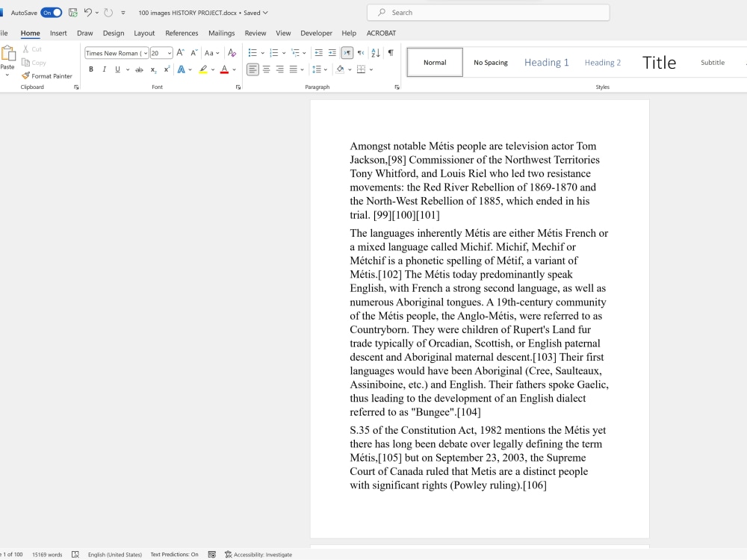Click Increase Font Size icon
The width and height of the screenshot is (747, 560).
tap(181, 53)
